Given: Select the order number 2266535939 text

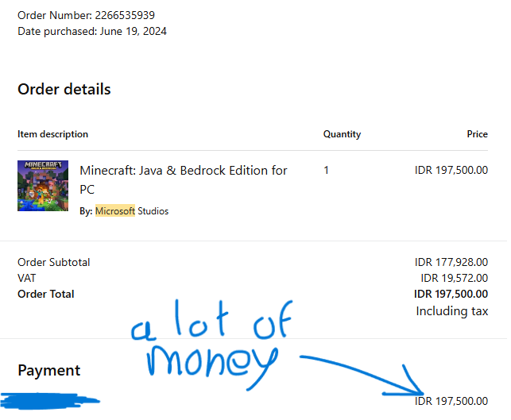Looking at the screenshot, I should point(125,15).
